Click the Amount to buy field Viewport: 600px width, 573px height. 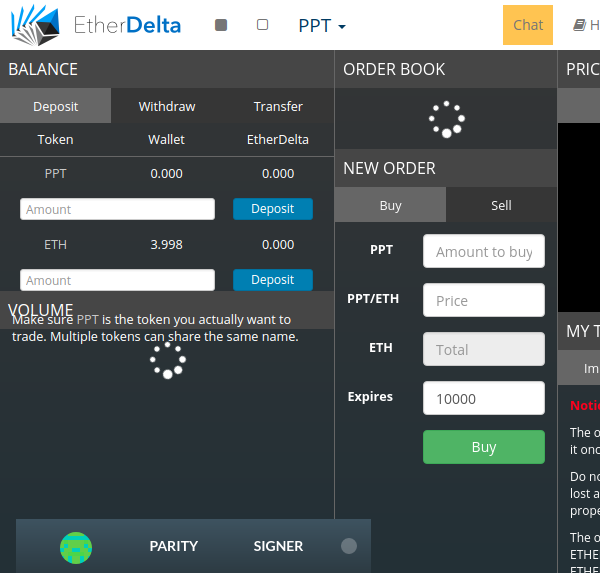tap(484, 251)
